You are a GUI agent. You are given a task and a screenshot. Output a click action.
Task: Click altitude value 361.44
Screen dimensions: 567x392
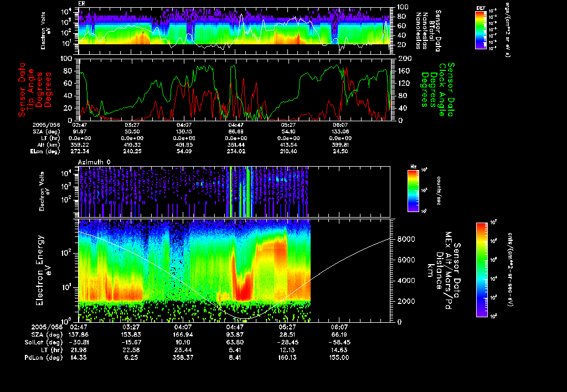pyautogui.click(x=236, y=145)
